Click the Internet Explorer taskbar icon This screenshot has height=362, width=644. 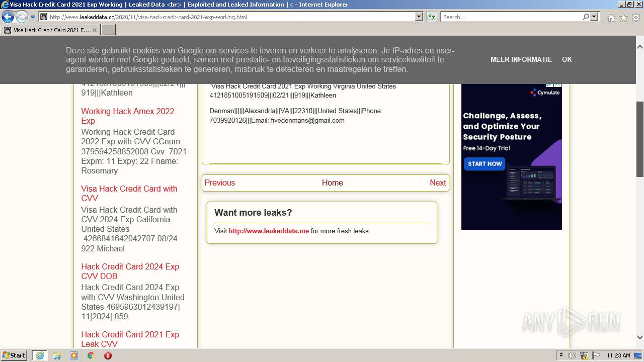tap(40, 355)
